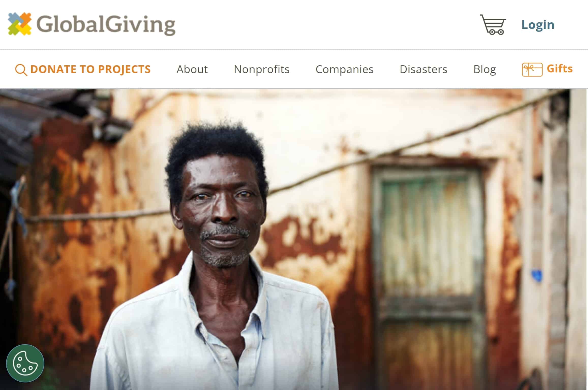Go to the Blog page
The width and height of the screenshot is (588, 390).
[485, 69]
